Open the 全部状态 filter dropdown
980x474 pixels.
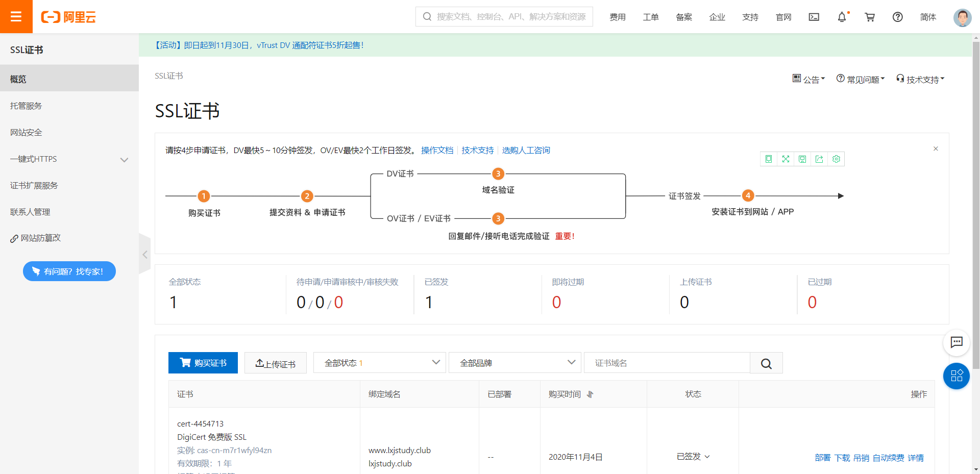(x=379, y=363)
